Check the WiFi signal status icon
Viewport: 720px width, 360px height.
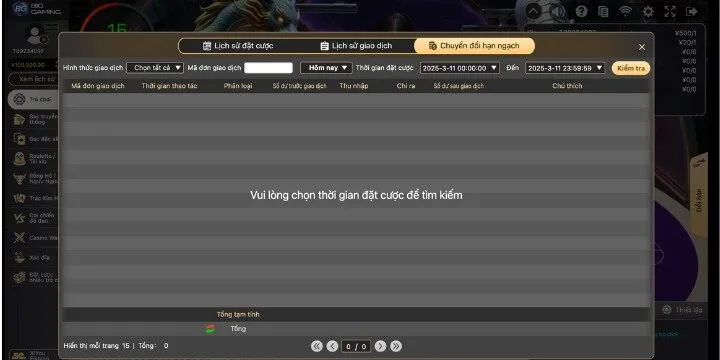[625, 11]
